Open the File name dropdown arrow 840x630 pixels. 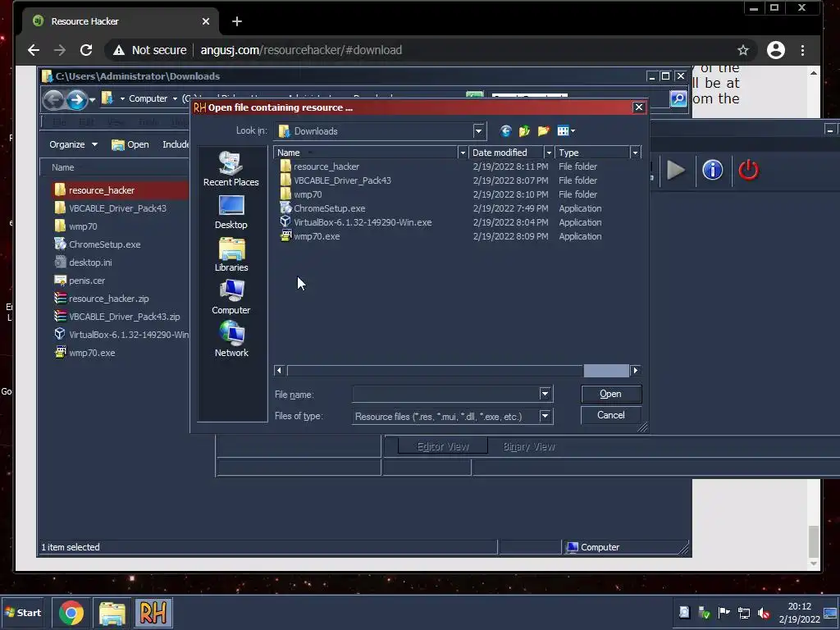point(545,395)
